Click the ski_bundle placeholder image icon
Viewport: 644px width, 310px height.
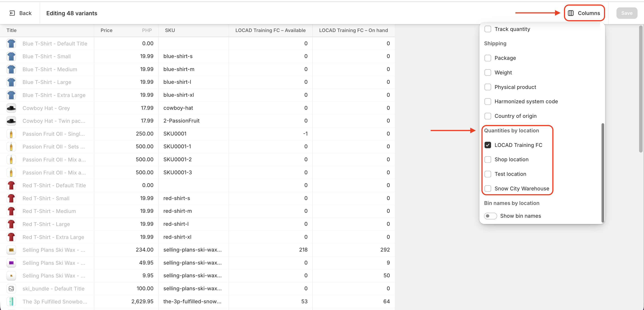11,288
